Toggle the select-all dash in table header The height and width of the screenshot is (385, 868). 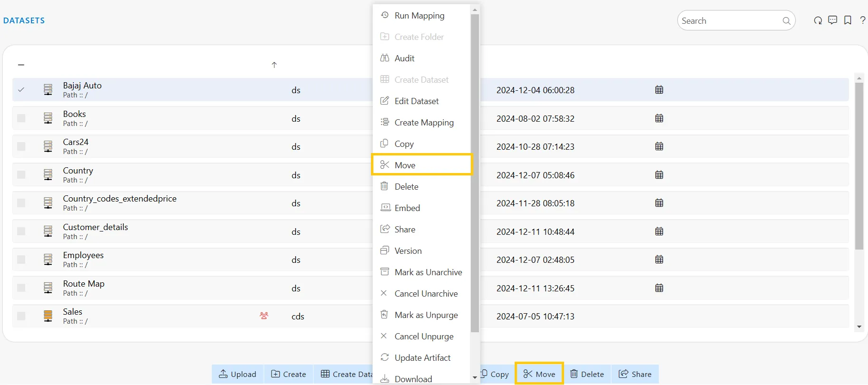click(x=21, y=65)
